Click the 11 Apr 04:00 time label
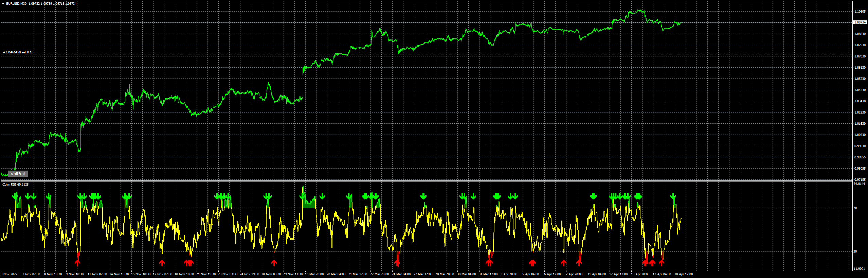The width and height of the screenshot is (868, 278). (597, 274)
